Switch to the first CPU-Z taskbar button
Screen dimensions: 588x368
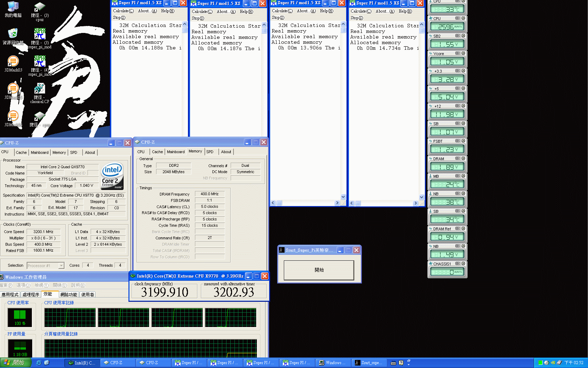[x=118, y=363]
